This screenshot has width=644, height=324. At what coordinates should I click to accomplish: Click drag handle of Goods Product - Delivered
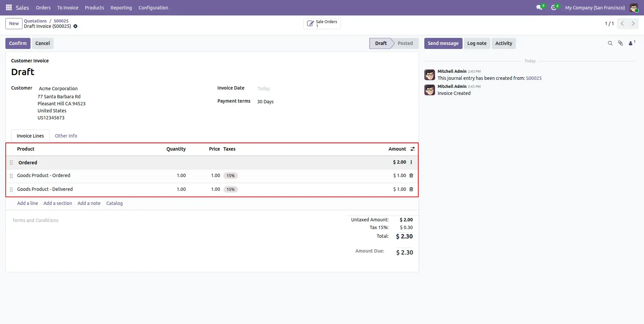pos(11,190)
